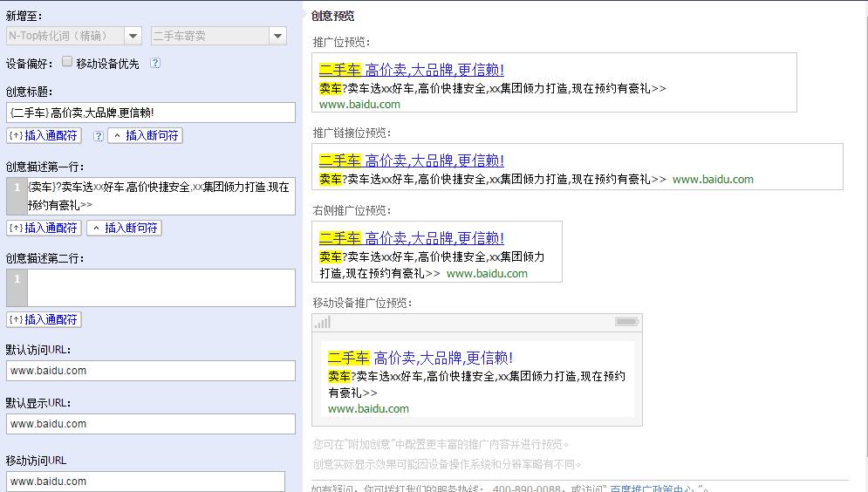Open the 推广链接位预览 ad title link
868x492 pixels.
tap(411, 161)
